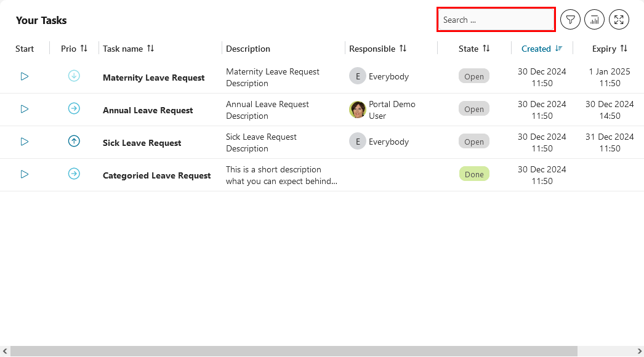Click expiry date 30 Dec 2024 14:50
The width and height of the screenshot is (644, 357).
610,110
